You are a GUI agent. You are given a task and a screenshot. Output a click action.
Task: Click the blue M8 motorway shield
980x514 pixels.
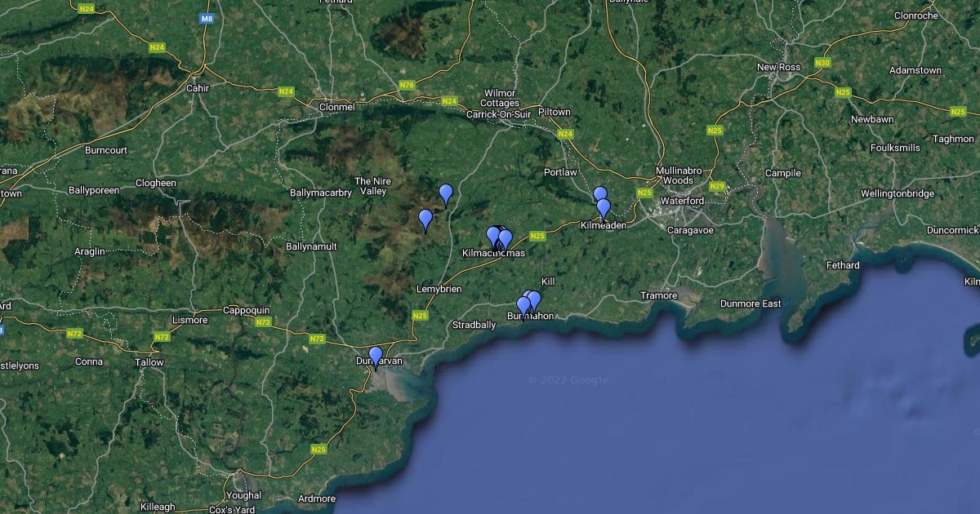[x=207, y=18]
